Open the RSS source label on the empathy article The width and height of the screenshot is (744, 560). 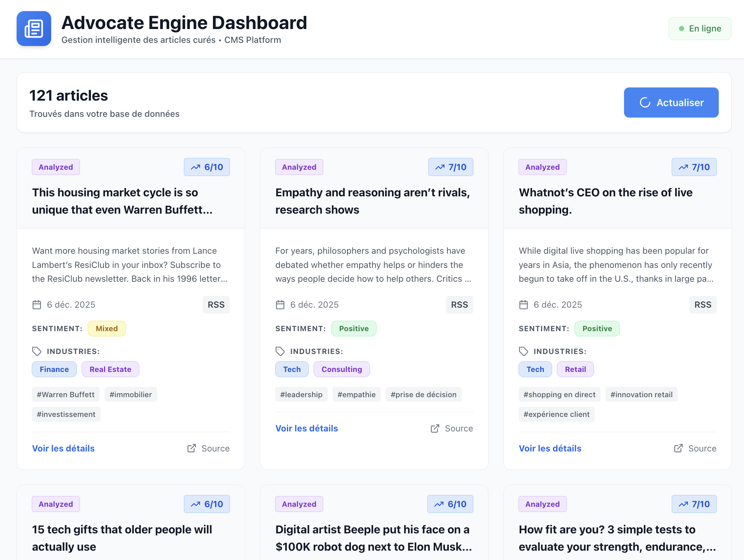[459, 305]
